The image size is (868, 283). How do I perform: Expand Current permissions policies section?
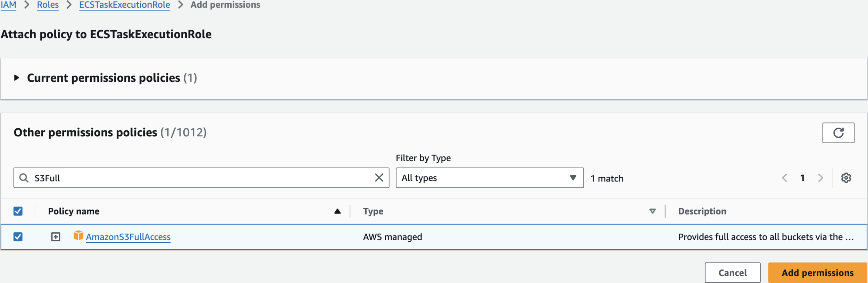click(x=16, y=78)
